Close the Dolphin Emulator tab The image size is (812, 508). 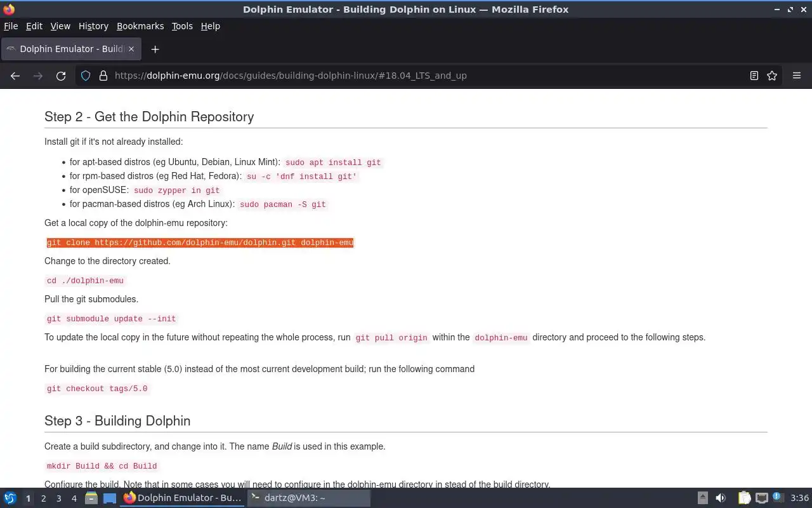pyautogui.click(x=131, y=49)
